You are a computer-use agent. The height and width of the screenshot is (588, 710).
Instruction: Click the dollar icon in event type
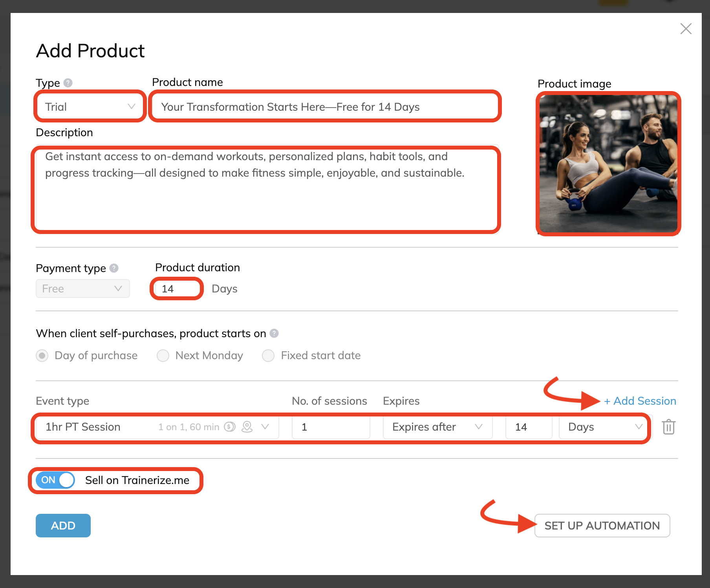[230, 427]
